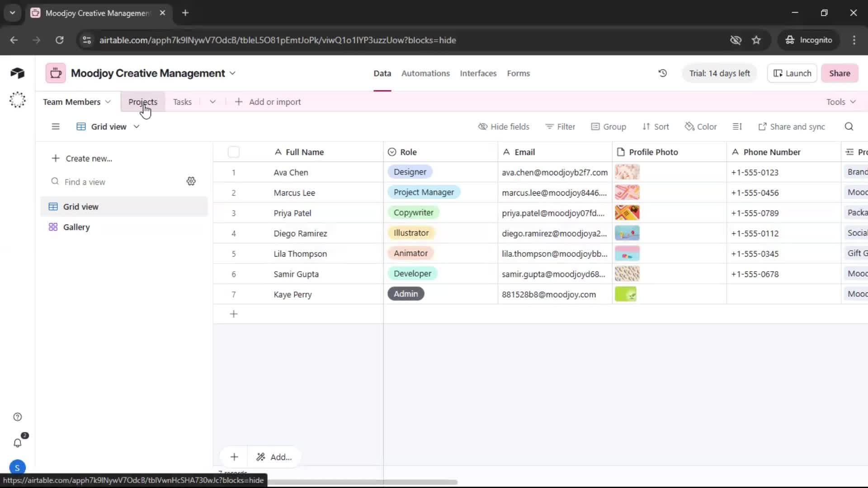Open Share and sync
The image size is (868, 488).
coord(792,127)
